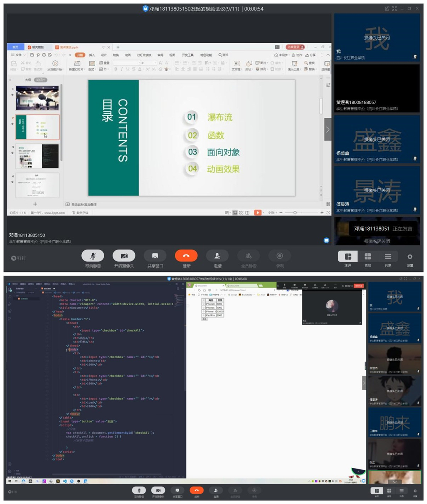427x504 pixels.
Task: Click the 瀑布流 heading on the slide
Action: click(220, 117)
